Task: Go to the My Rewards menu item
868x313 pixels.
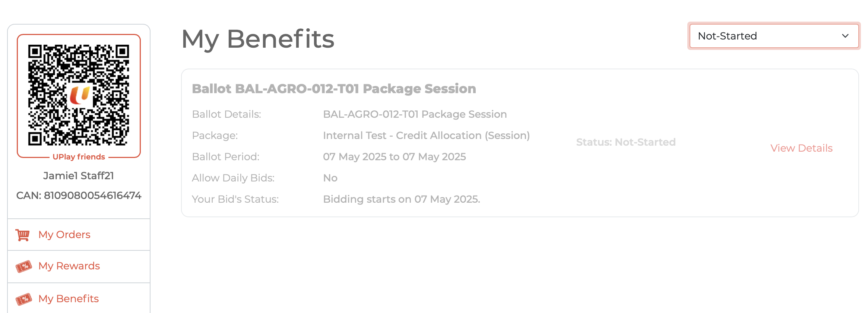Action: pyautogui.click(x=69, y=266)
